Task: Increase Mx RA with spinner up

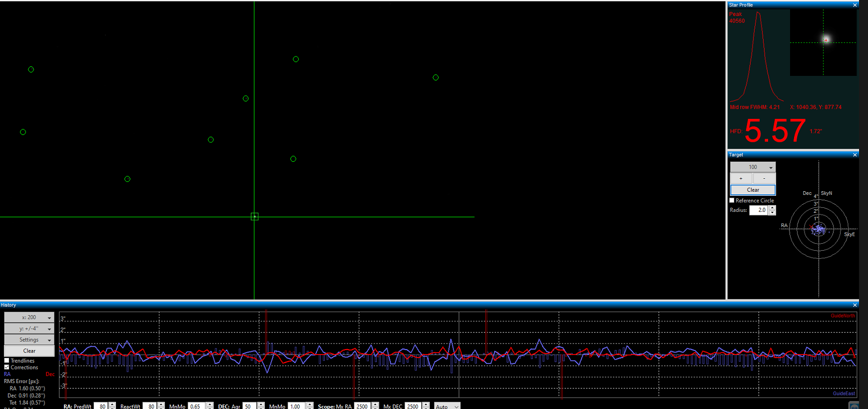Action: click(x=375, y=405)
